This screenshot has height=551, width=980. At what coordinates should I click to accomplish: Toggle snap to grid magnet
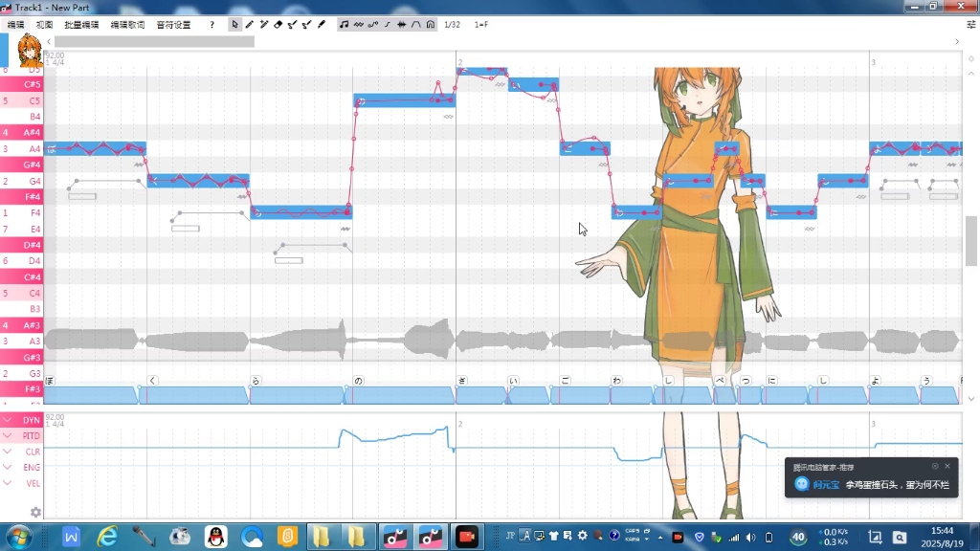point(431,24)
